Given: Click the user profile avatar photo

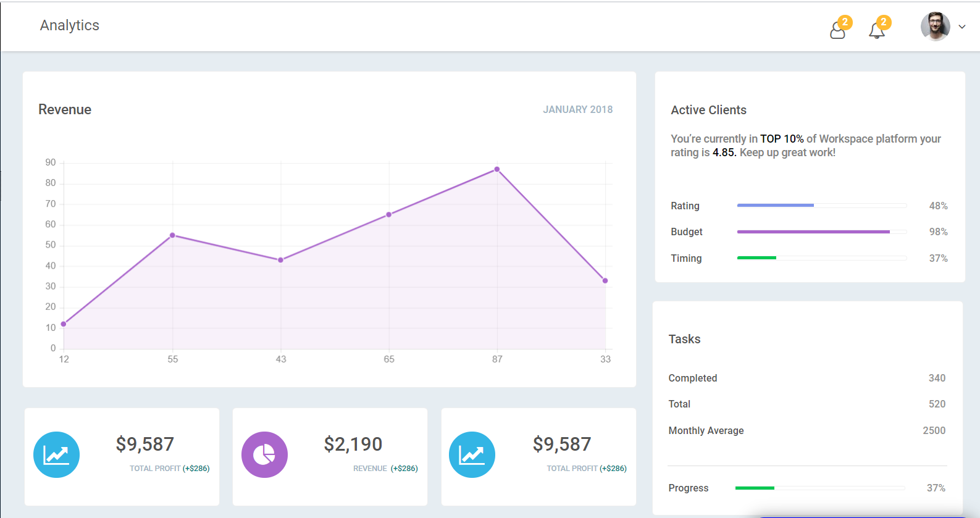Looking at the screenshot, I should click(935, 27).
